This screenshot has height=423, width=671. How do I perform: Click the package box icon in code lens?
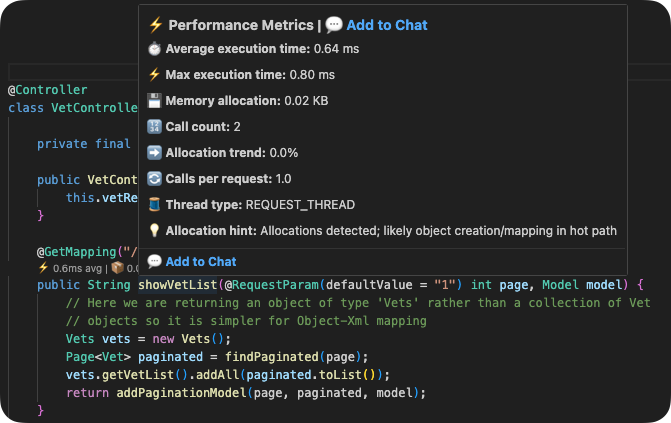coord(117,268)
